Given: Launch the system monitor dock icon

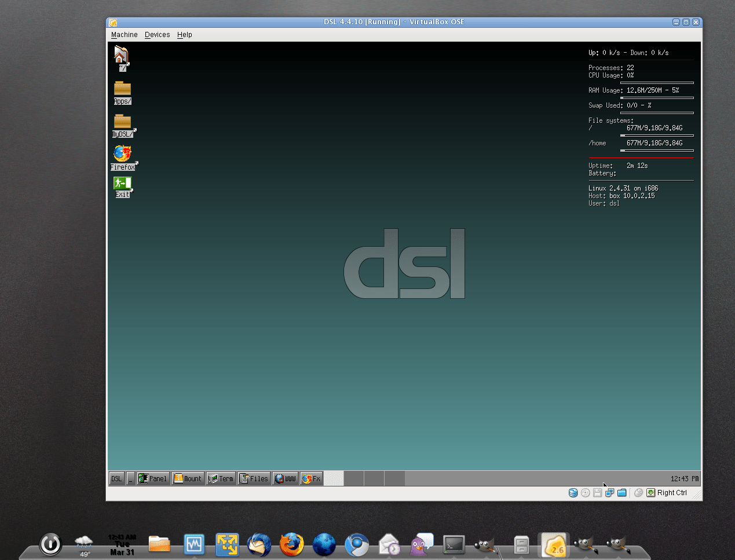Looking at the screenshot, I should pos(194,544).
